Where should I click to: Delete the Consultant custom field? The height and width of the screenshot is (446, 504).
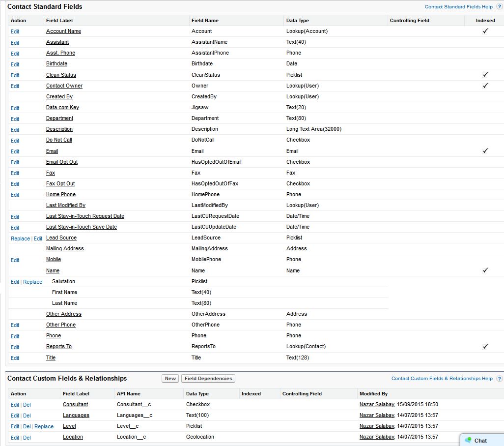click(x=27, y=405)
